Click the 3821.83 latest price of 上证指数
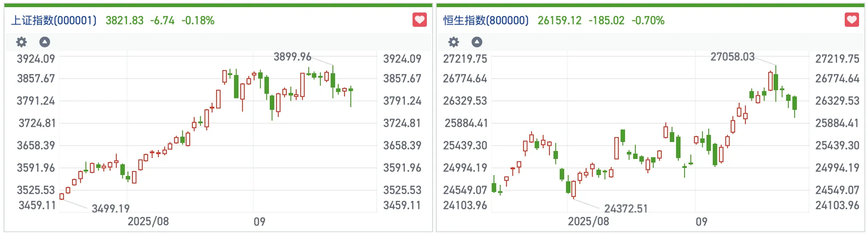This screenshot has width=868, height=234. pos(124,21)
